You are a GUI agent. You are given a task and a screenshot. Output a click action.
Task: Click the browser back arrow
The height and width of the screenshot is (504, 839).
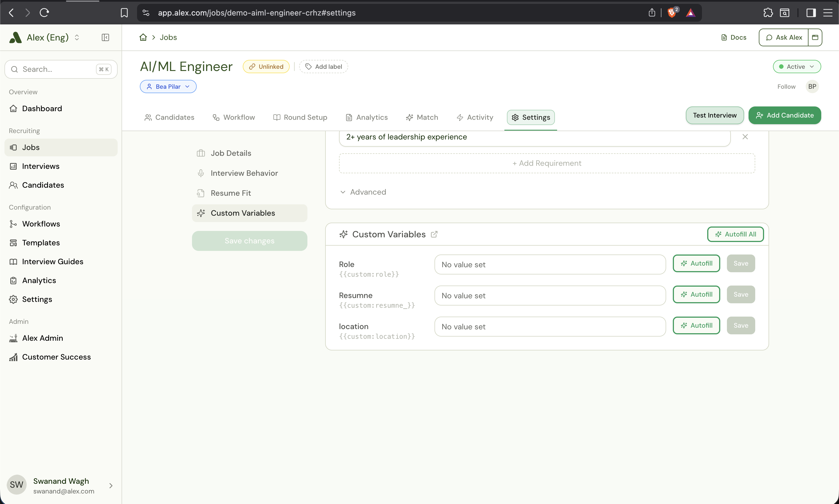tap(11, 13)
